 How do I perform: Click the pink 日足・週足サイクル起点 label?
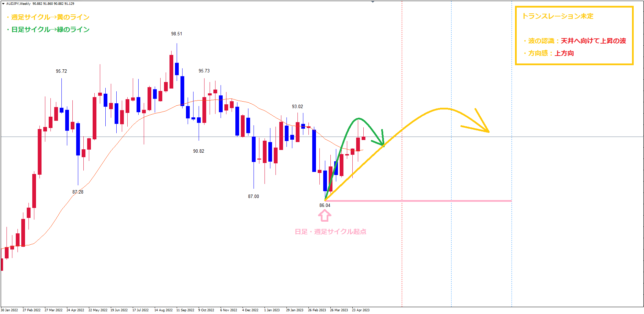pos(330,232)
